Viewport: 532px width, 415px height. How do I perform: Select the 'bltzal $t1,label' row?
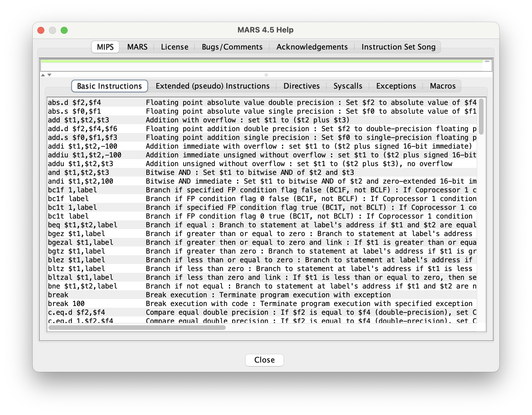262,277
